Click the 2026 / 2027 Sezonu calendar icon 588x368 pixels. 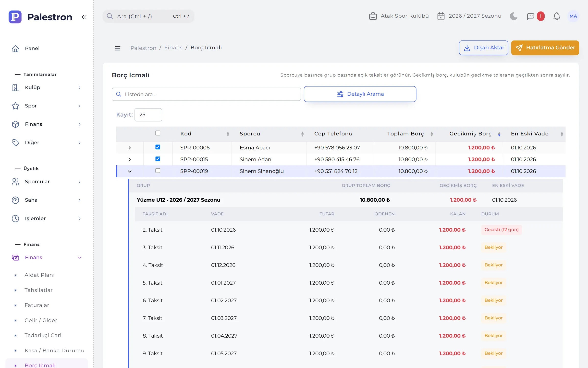tap(441, 16)
